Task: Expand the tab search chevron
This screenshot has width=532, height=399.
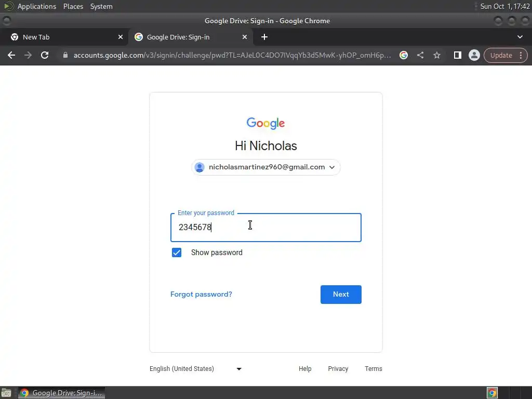Action: coord(520,37)
